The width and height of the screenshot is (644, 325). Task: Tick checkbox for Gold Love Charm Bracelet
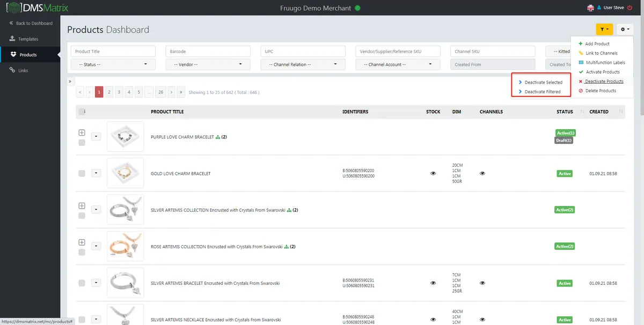click(82, 173)
